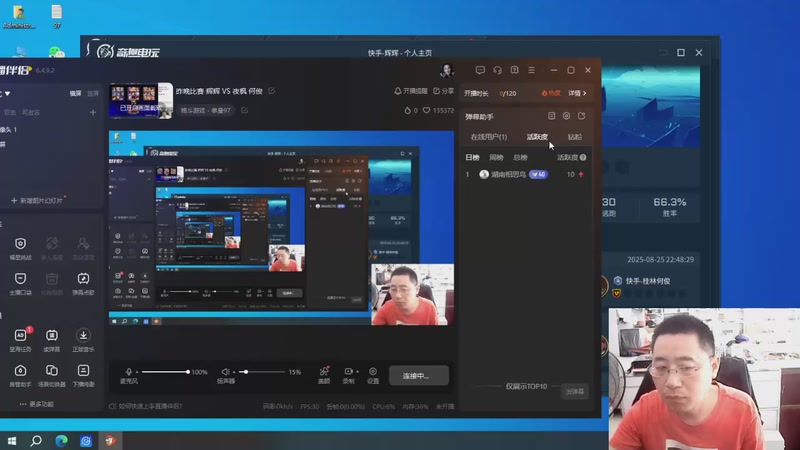Click the button beside 仅展示TOP10
The height and width of the screenshot is (450, 800).
coord(575,392)
